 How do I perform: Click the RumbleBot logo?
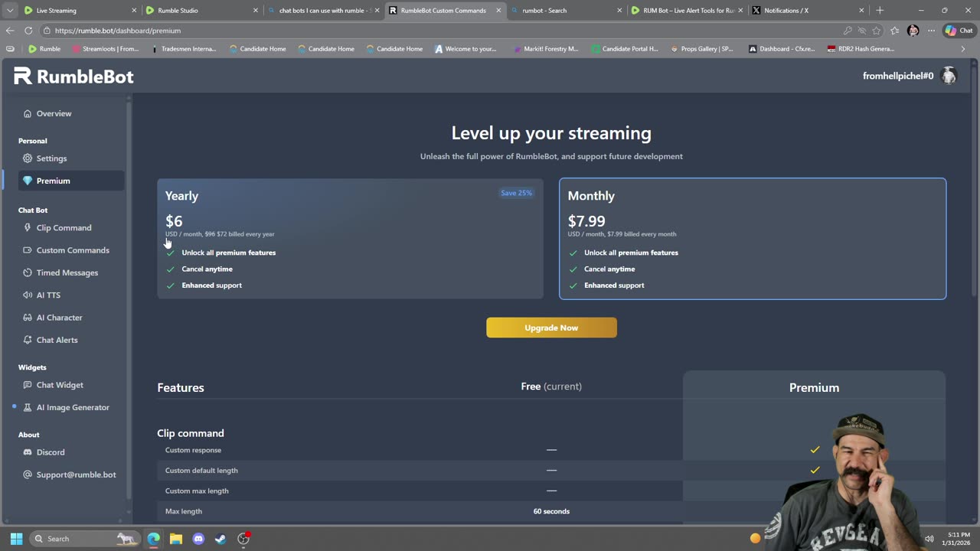73,76
